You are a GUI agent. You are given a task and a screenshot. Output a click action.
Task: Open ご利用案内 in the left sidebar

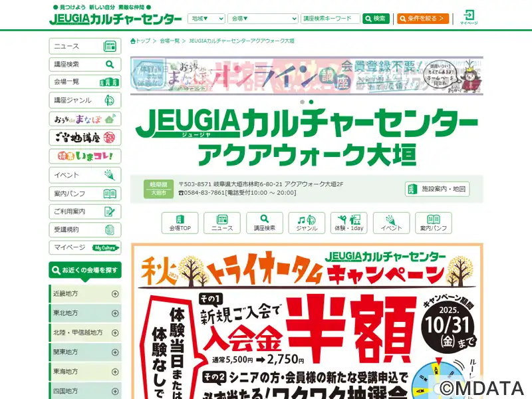pos(85,211)
